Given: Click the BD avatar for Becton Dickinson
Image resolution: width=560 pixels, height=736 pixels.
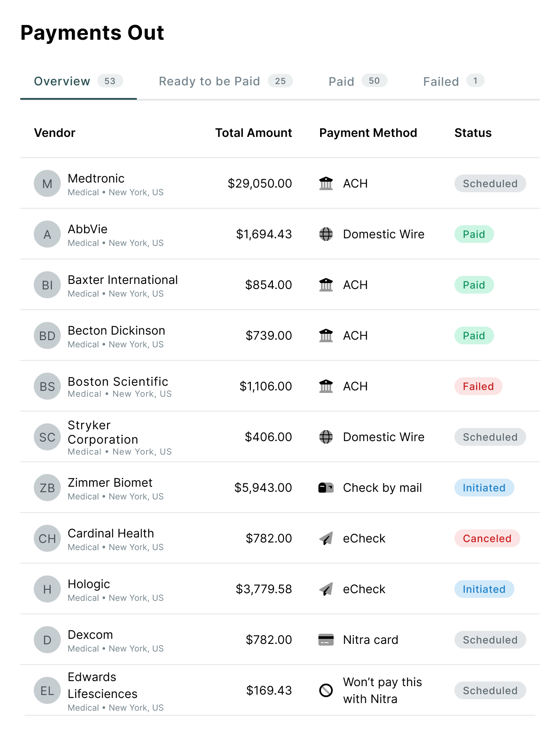Looking at the screenshot, I should [x=47, y=335].
